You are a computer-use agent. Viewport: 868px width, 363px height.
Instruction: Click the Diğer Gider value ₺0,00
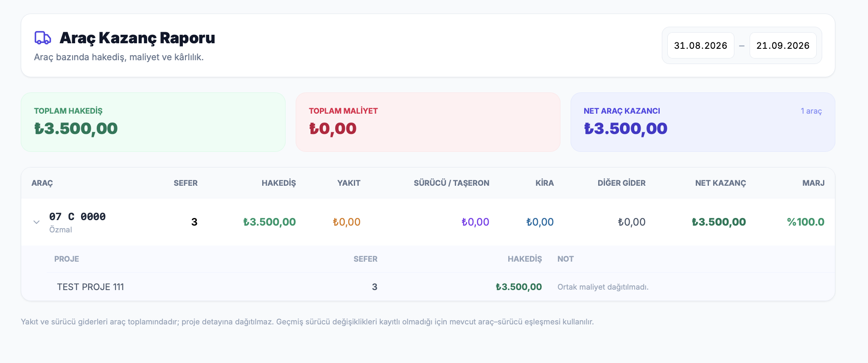632,222
